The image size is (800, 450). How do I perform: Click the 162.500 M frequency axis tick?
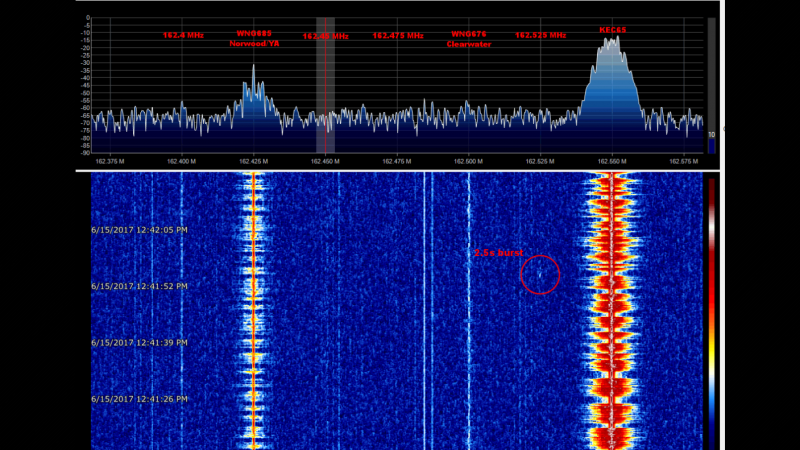(x=468, y=159)
